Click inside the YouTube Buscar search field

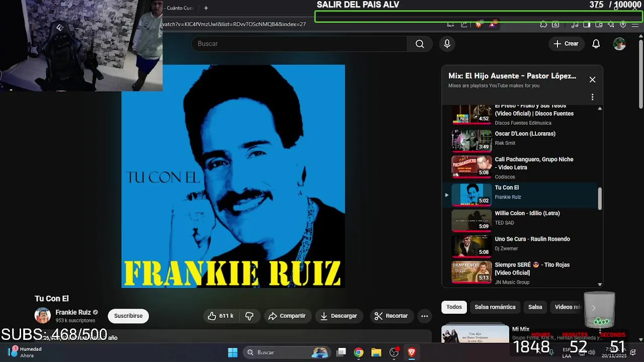click(299, 44)
